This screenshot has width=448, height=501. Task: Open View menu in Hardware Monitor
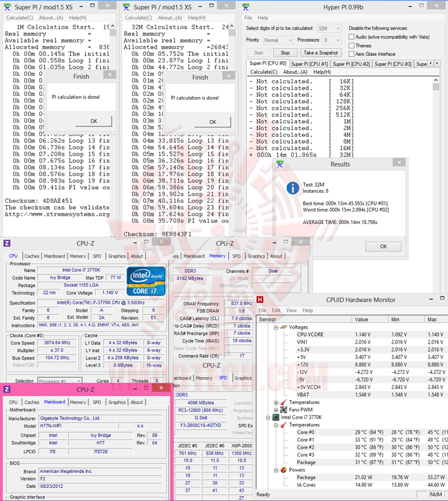(x=291, y=311)
